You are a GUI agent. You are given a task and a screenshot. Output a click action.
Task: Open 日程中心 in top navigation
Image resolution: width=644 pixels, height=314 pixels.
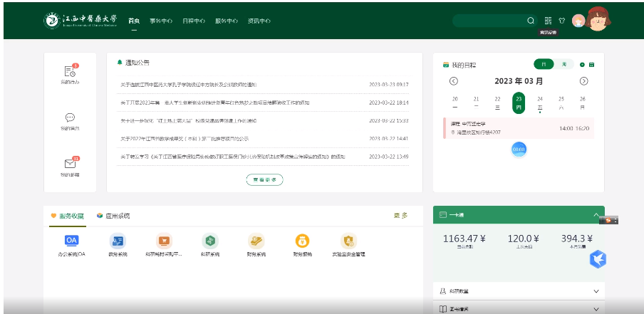(x=194, y=21)
